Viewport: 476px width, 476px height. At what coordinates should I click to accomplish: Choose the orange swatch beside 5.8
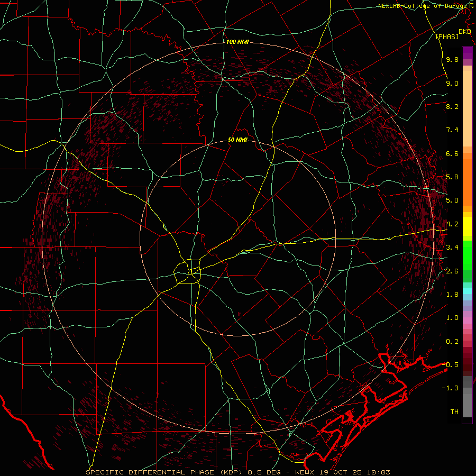point(467,177)
